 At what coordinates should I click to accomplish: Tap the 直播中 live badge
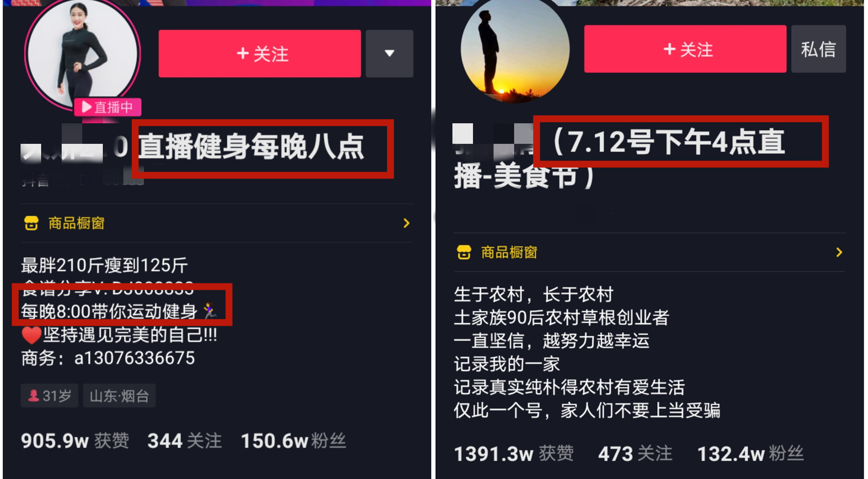coord(108,107)
